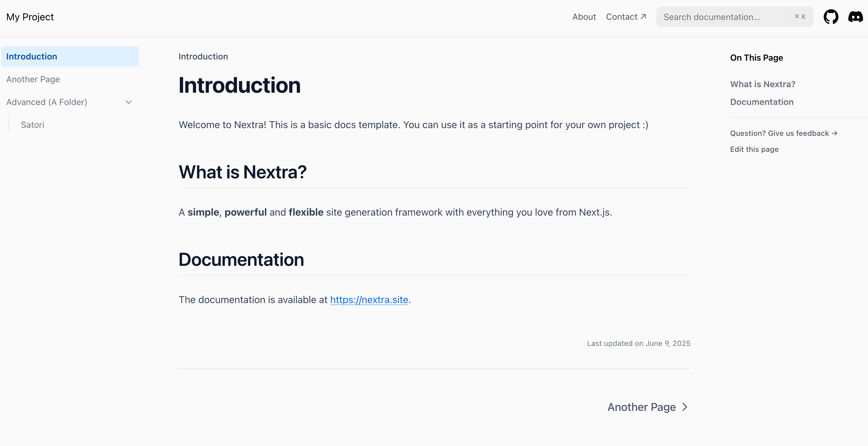Go to next page: Another Page
This screenshot has width=868, height=446.
point(647,407)
